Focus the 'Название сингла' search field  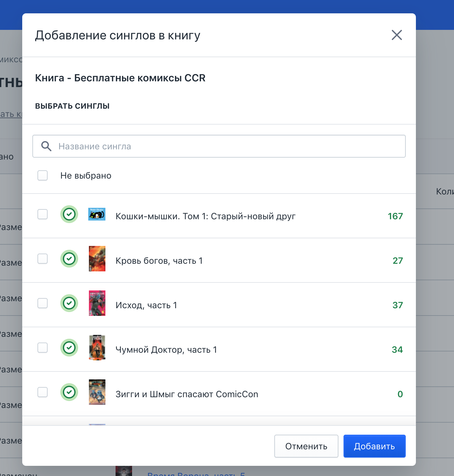[219, 146]
